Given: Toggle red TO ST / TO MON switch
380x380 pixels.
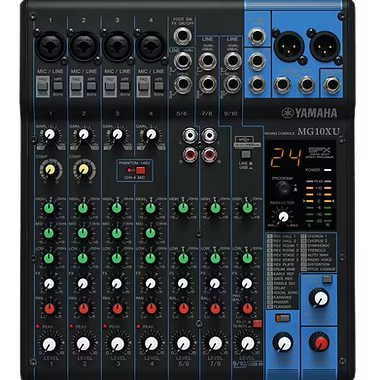Looking at the screenshot, I should coord(257,324).
